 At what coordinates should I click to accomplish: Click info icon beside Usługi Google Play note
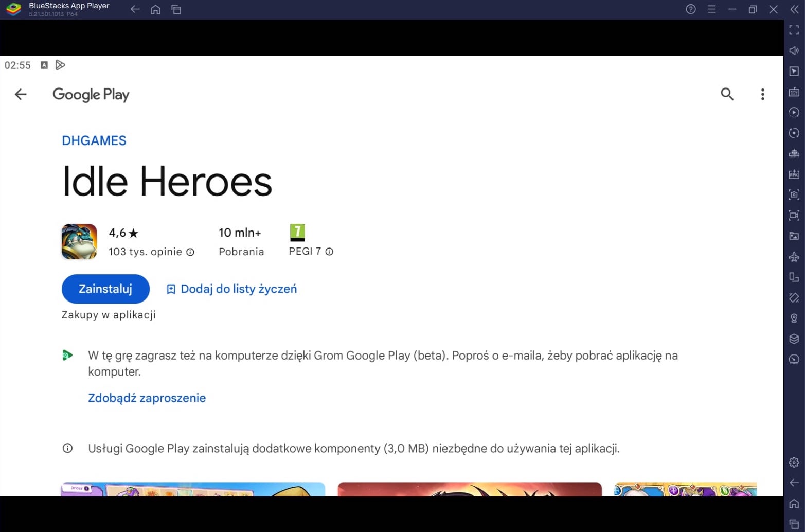pos(67,448)
